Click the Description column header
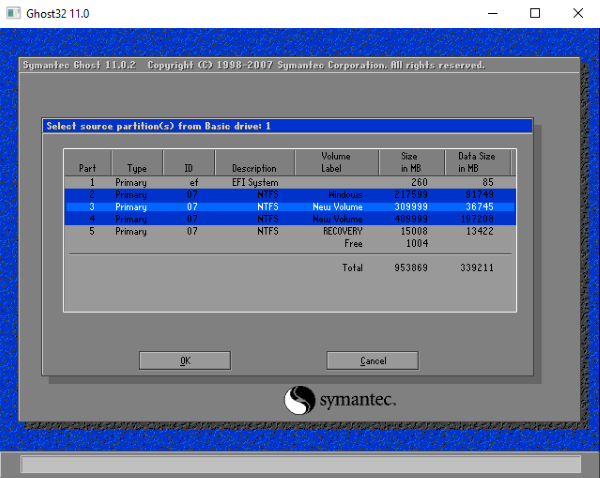 pyautogui.click(x=254, y=163)
